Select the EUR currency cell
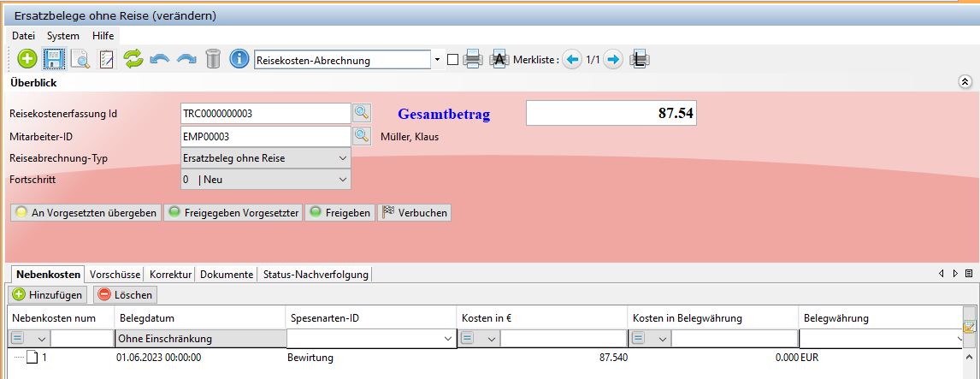The width and height of the screenshot is (980, 379). [x=882, y=358]
